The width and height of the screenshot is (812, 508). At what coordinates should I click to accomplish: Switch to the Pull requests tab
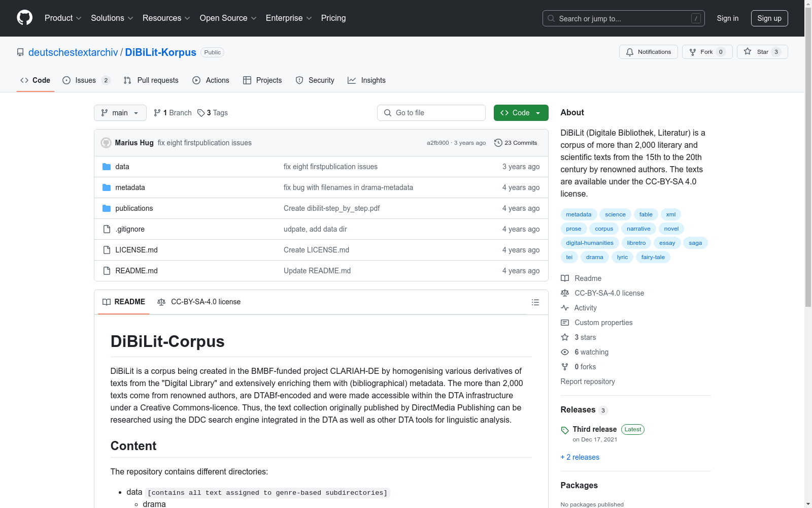click(x=151, y=80)
